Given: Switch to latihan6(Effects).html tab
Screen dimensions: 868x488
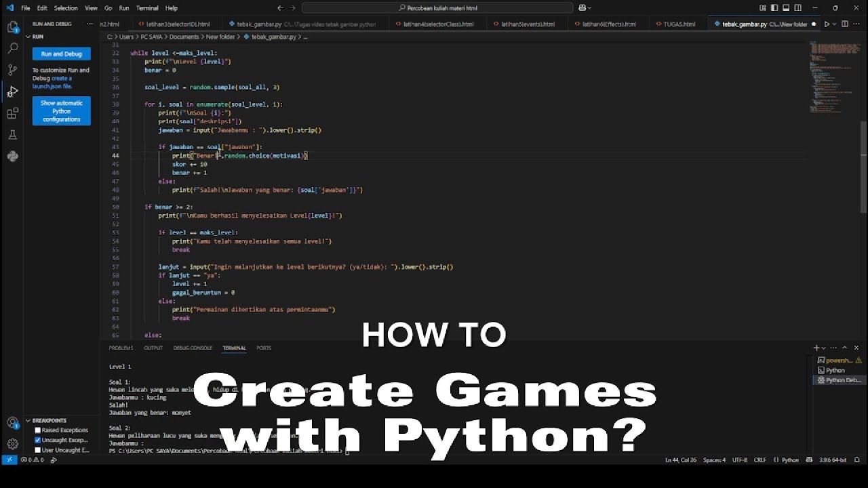Looking at the screenshot, I should [605, 24].
